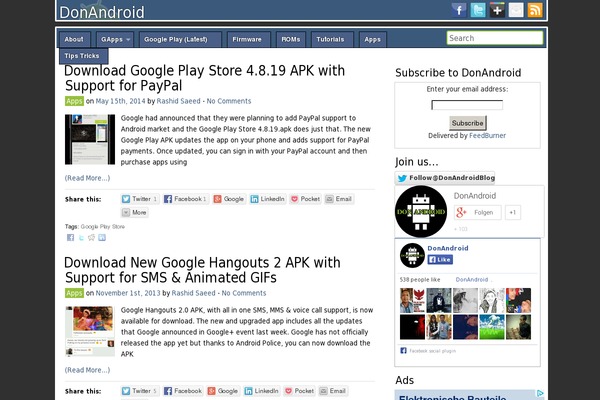Image resolution: width=600 pixels, height=400 pixels.
Task: Go to the Firmware section
Action: click(x=249, y=39)
